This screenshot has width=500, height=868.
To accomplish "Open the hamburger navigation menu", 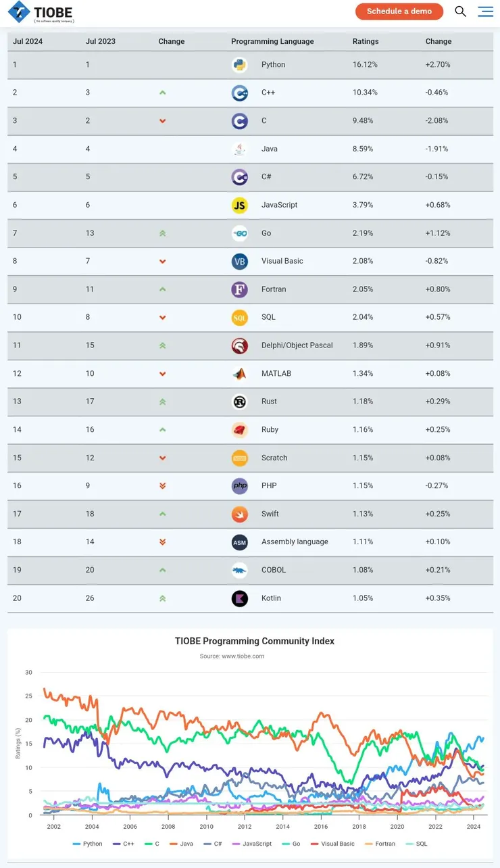I will (485, 11).
